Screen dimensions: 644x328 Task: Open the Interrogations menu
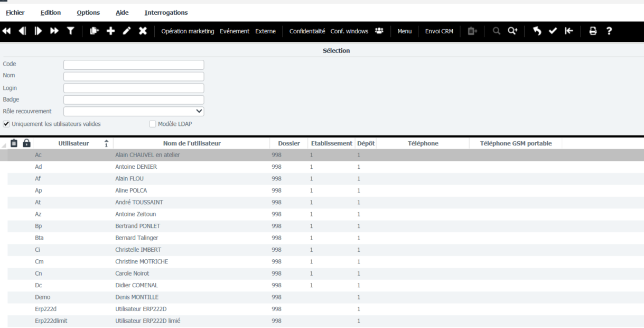pos(166,12)
